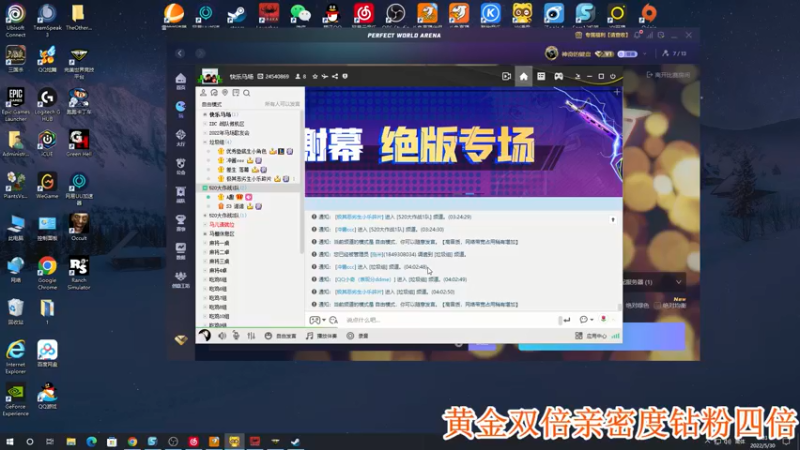This screenshot has width=800, height=450.
Task: Open WeChat from the top dock
Action: coord(301,14)
